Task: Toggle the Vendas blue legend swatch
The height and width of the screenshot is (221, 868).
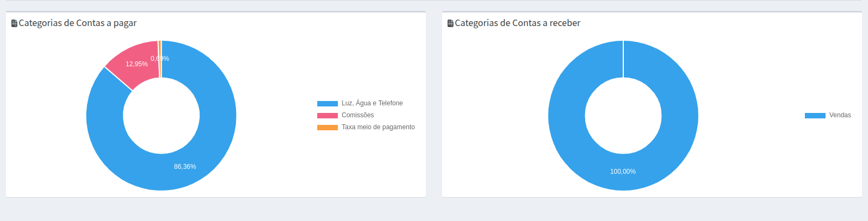Action: 815,116
